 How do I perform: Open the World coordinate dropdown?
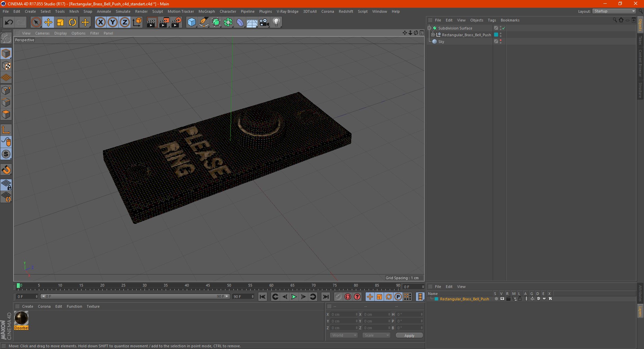click(x=344, y=335)
